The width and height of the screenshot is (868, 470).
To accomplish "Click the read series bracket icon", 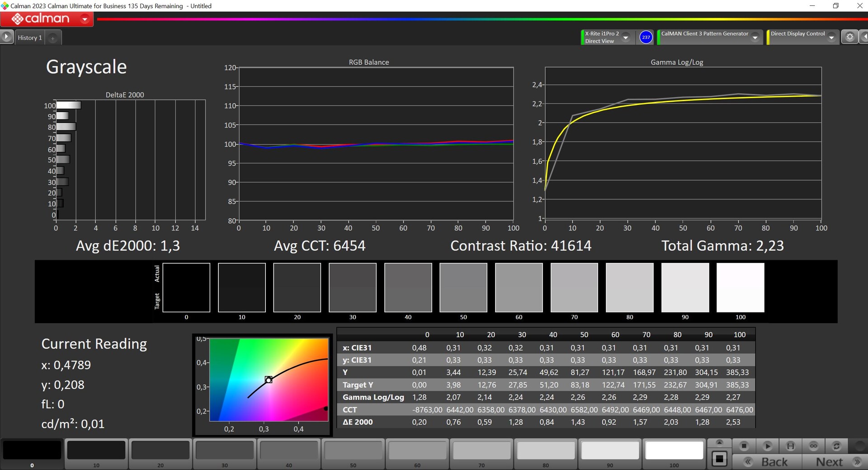I will [790, 446].
